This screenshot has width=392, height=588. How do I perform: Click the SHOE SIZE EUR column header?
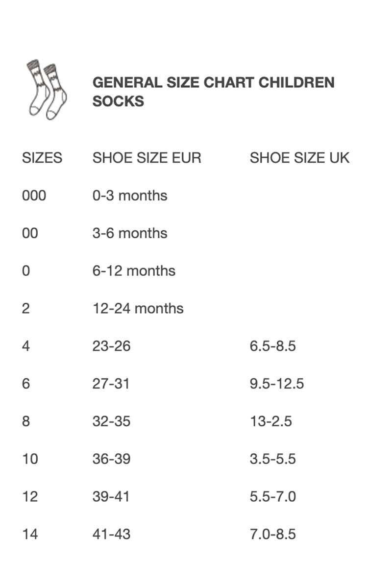point(147,158)
